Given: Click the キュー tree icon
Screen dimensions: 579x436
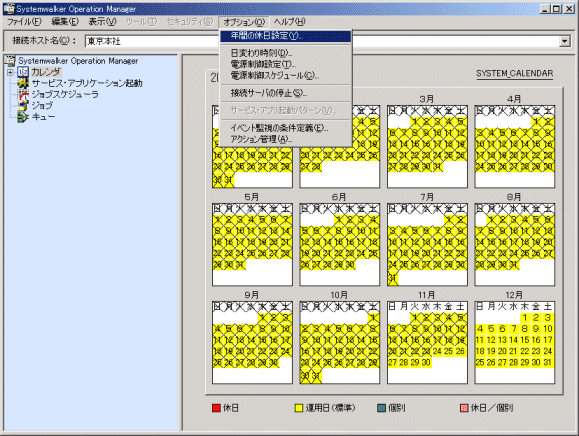Looking at the screenshot, I should point(23,117).
